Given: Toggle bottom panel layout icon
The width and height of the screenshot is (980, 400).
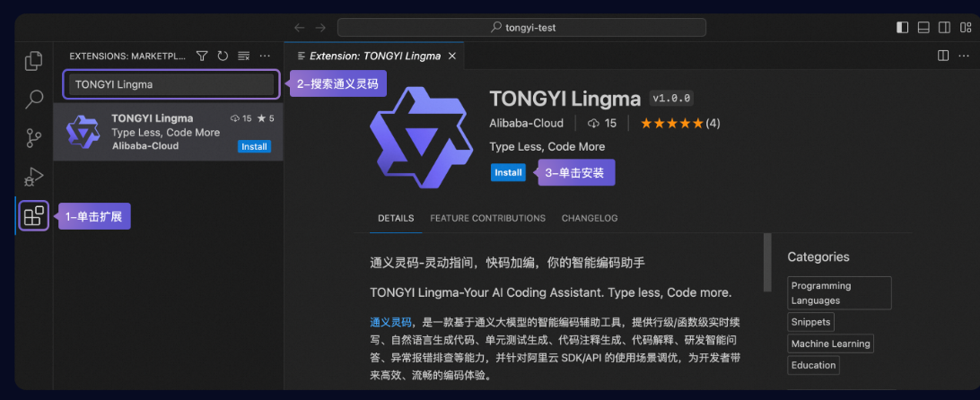Looking at the screenshot, I should click(923, 28).
